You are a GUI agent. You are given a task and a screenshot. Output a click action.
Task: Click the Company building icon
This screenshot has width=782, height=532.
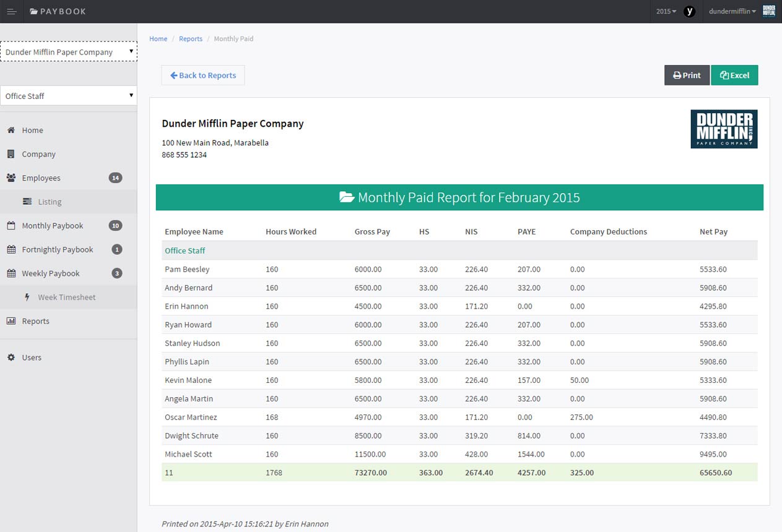[x=11, y=154]
